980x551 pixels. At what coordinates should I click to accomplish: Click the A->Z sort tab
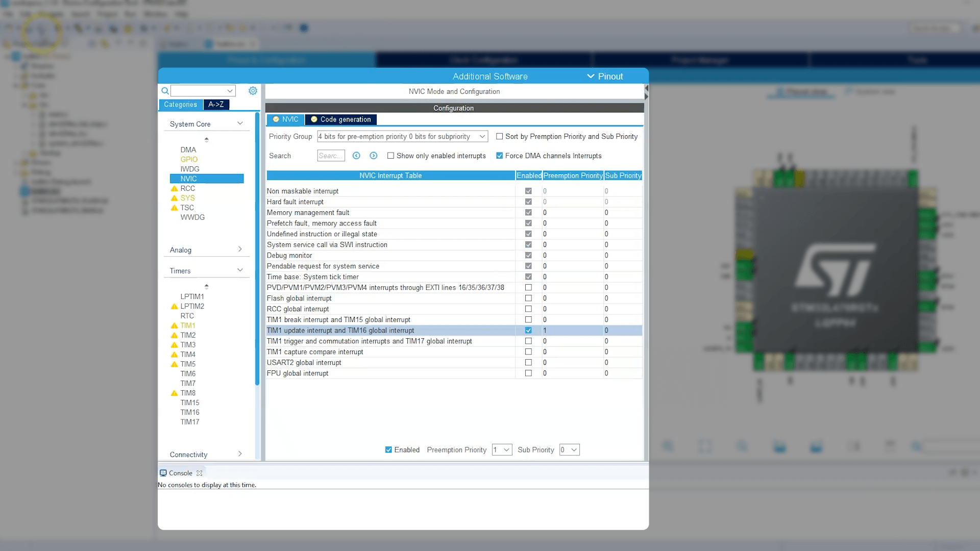tap(216, 104)
